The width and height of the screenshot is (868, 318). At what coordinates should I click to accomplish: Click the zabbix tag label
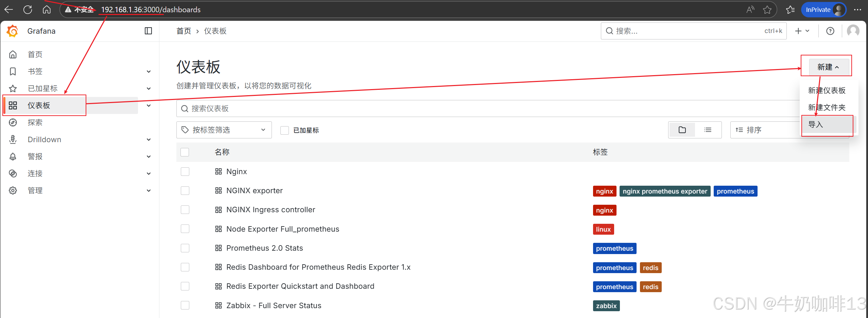tap(606, 306)
